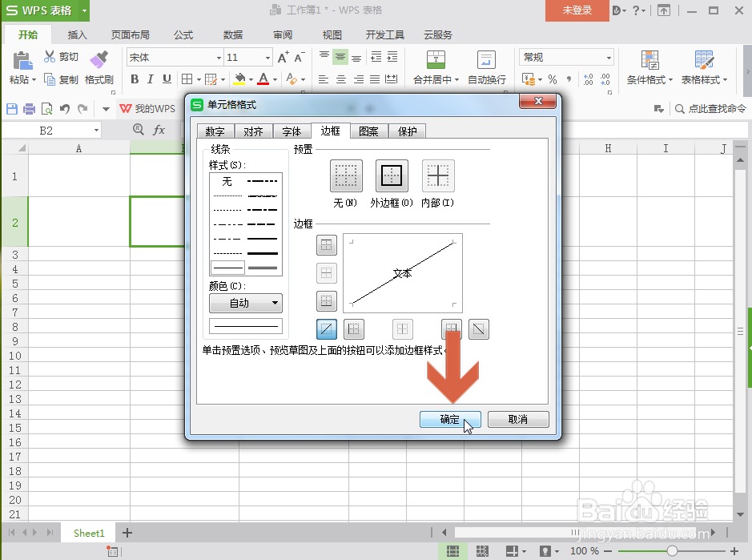This screenshot has width=752, height=560.
Task: Expand the quick access toolbar arrow
Action: [106, 109]
